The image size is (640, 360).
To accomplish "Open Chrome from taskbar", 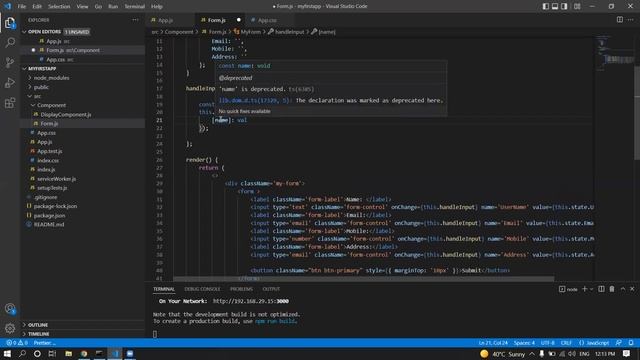I will (84, 353).
